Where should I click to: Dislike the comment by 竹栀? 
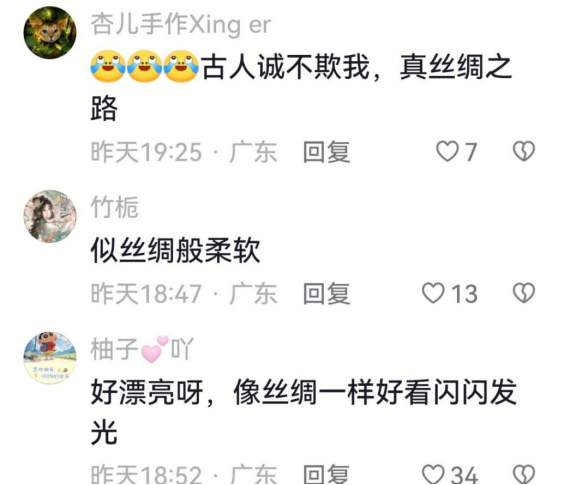[x=524, y=293]
